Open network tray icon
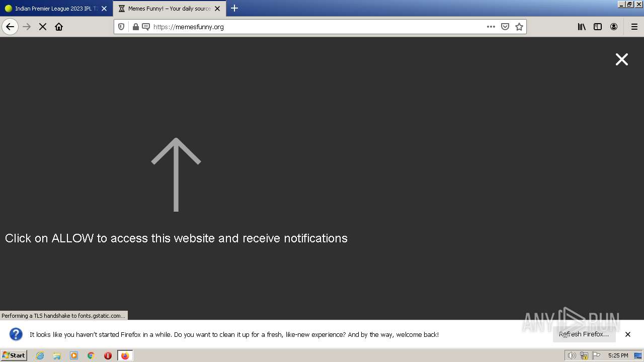 [x=584, y=355]
